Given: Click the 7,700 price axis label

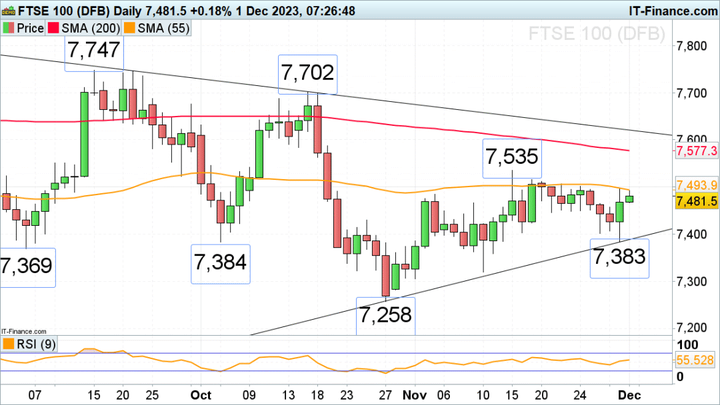Looking at the screenshot, I should [691, 93].
